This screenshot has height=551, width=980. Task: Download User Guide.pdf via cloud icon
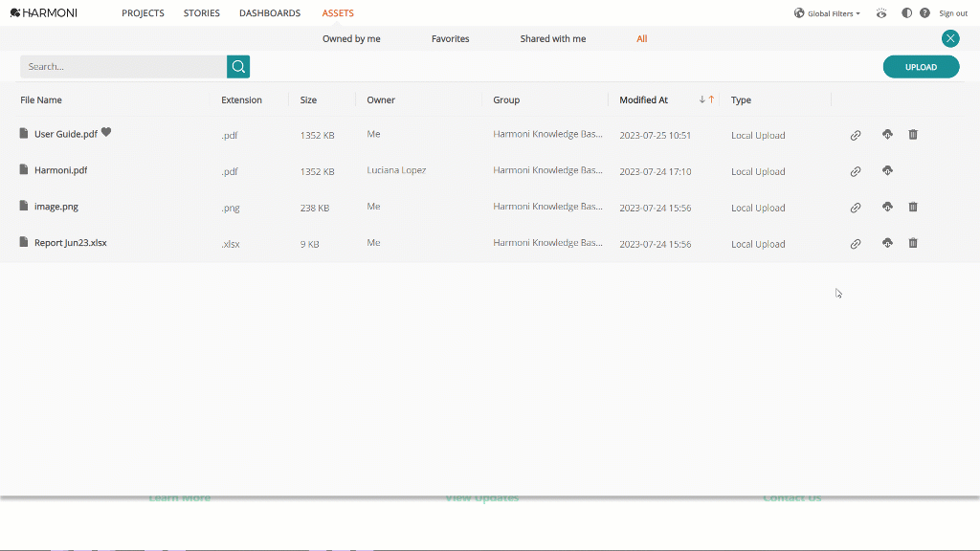click(x=887, y=134)
